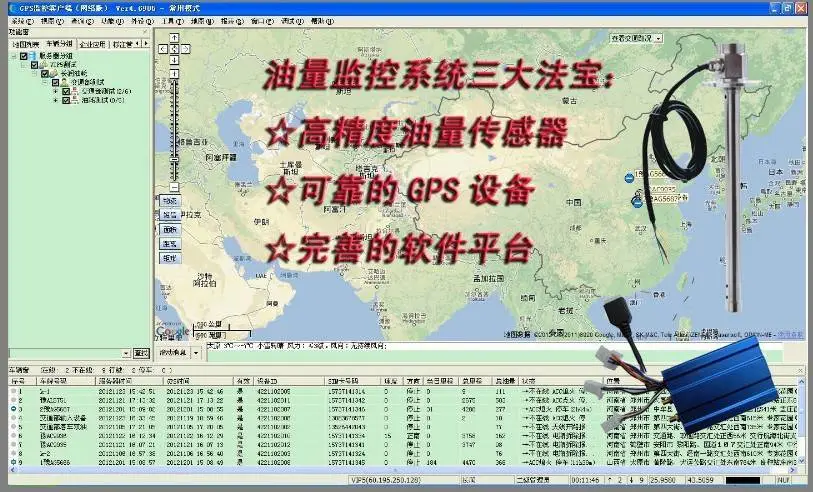
Task: Click status icon of table row 5
Action: [13, 427]
